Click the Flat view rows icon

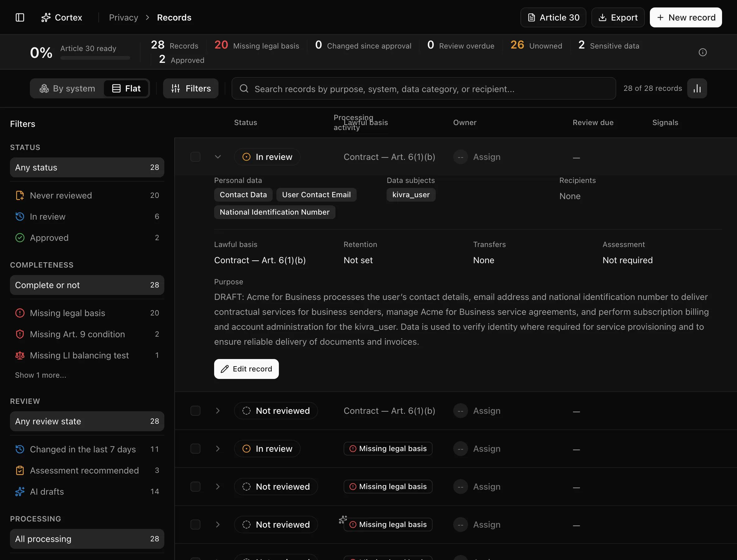click(x=116, y=88)
